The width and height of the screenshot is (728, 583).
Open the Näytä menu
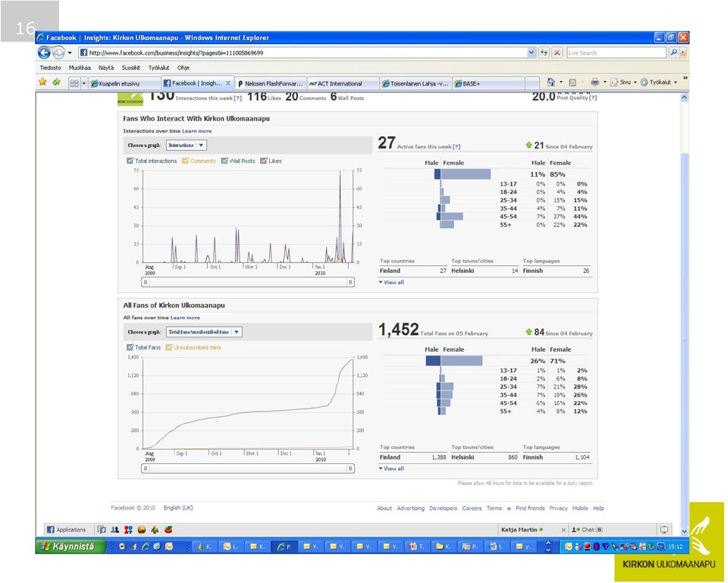coord(106,67)
